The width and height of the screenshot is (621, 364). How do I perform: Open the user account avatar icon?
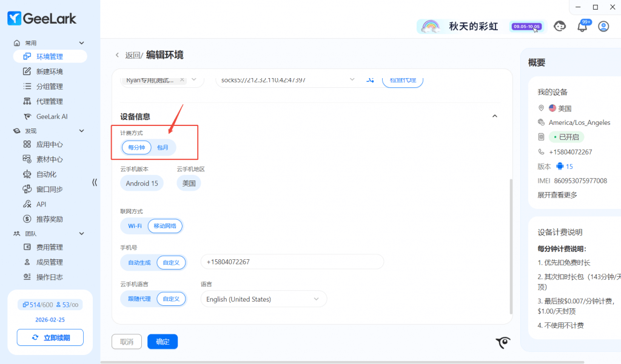tap(603, 26)
